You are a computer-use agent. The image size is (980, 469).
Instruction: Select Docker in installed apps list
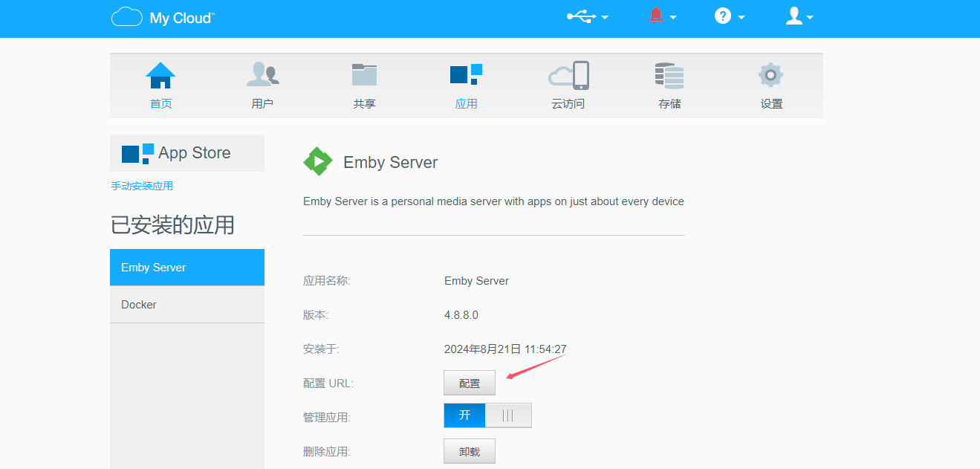tap(187, 305)
